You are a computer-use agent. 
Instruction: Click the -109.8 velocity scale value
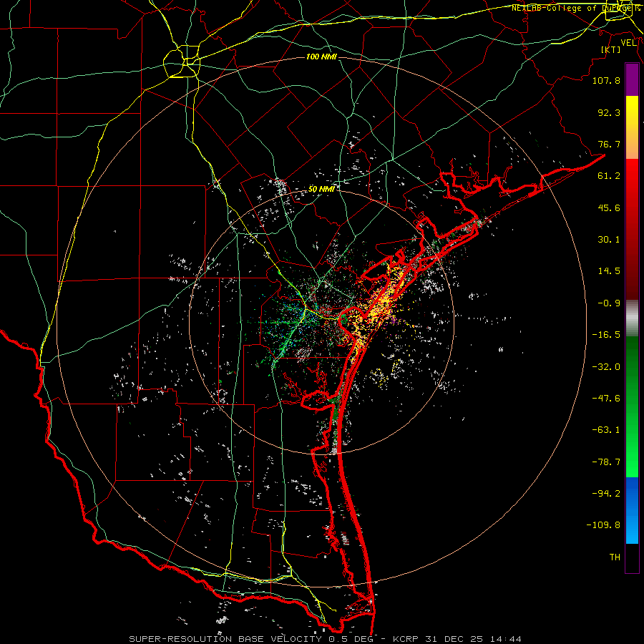click(x=603, y=525)
